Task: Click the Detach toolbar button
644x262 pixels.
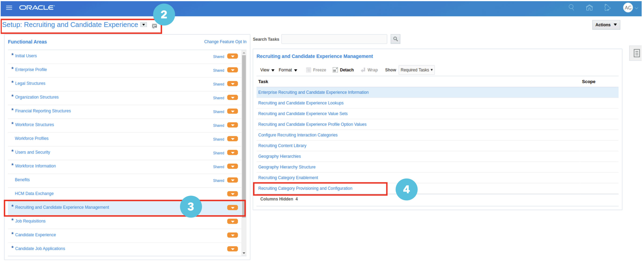Action: [343, 70]
